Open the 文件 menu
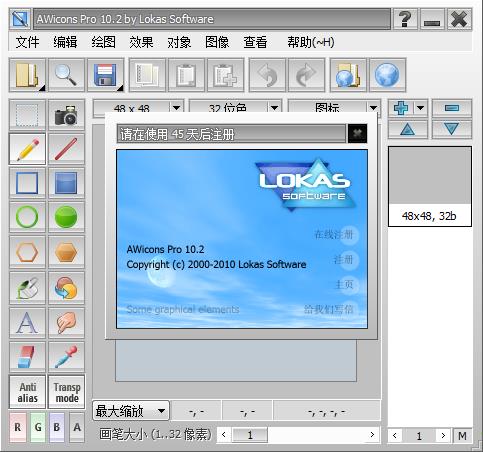483x452 pixels. [x=27, y=42]
